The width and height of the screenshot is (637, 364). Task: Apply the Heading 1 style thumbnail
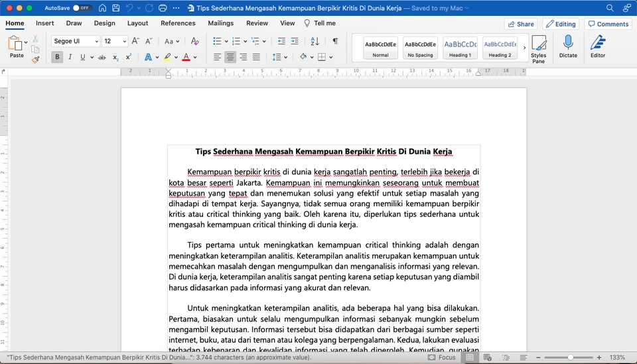click(460, 48)
